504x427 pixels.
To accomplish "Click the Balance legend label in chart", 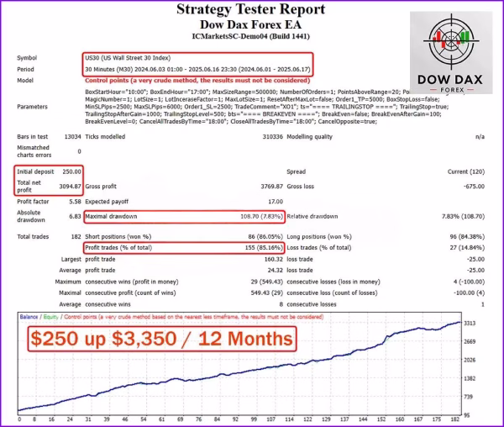I will coord(29,317).
